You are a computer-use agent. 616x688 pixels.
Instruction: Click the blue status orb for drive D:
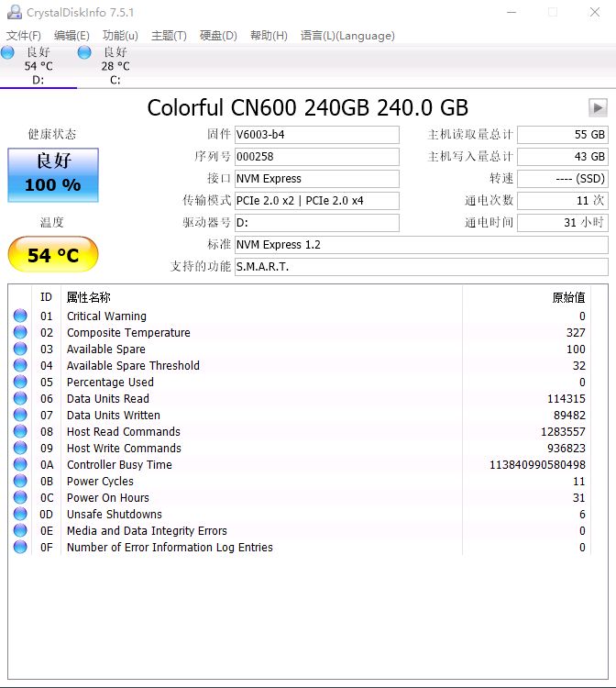pyautogui.click(x=7, y=52)
